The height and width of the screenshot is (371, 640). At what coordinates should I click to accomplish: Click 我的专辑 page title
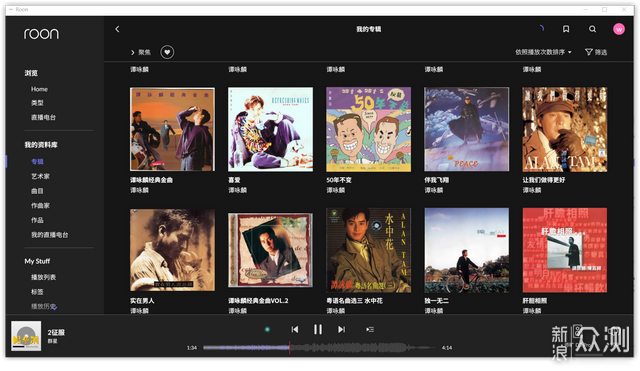pyautogui.click(x=369, y=29)
